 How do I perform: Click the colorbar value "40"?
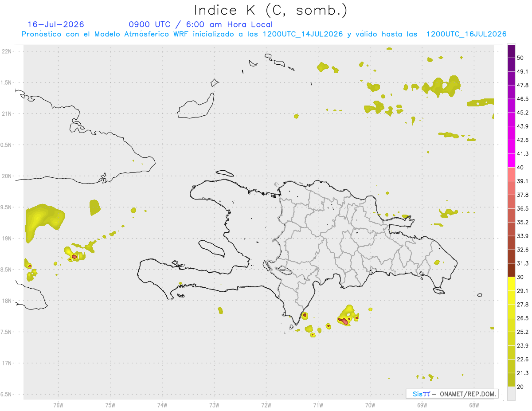[x=520, y=168]
